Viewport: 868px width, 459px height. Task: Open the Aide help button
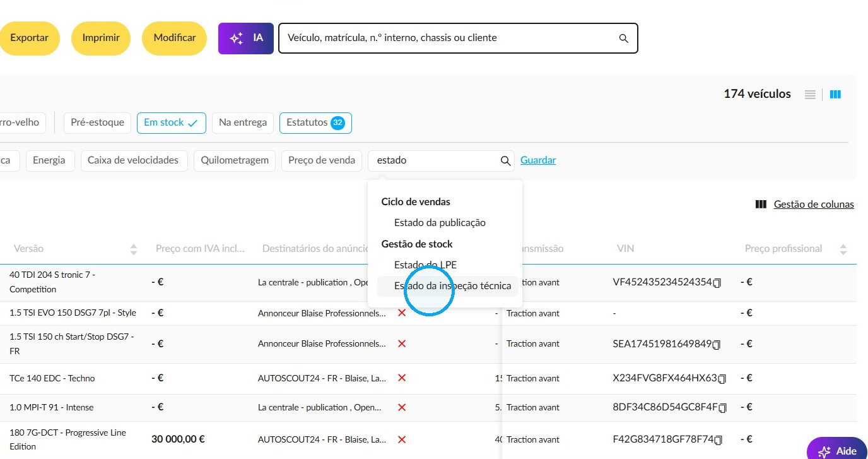point(838,449)
